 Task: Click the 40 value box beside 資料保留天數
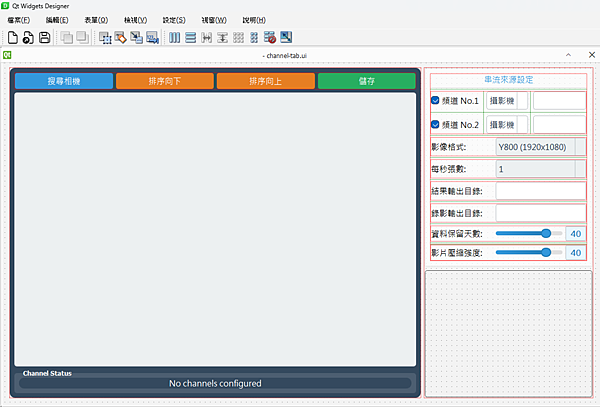[576, 234]
